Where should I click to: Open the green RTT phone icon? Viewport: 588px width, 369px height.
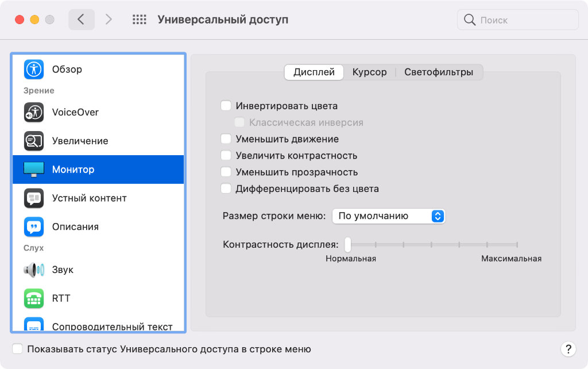[x=34, y=298]
